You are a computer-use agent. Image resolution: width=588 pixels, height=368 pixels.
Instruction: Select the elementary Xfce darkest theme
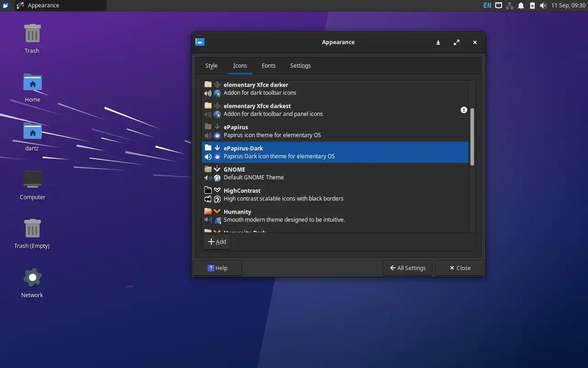pyautogui.click(x=335, y=110)
